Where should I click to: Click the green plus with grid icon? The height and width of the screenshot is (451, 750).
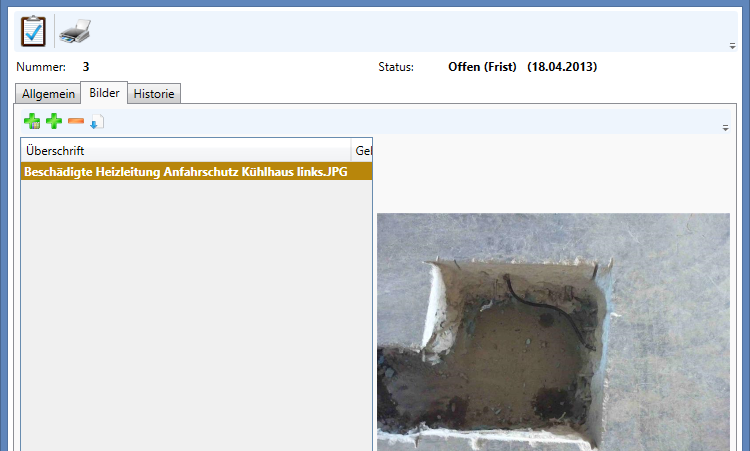point(32,121)
